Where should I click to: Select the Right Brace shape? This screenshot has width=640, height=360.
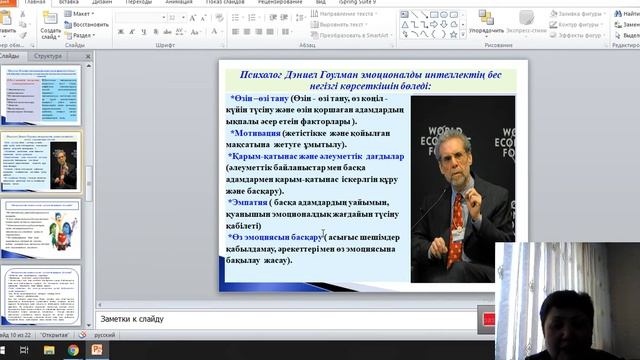[444, 35]
